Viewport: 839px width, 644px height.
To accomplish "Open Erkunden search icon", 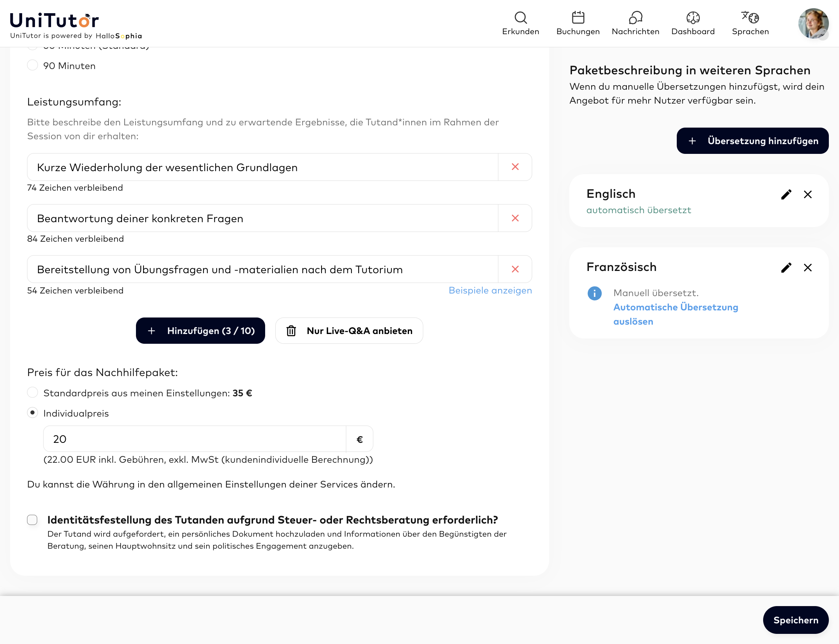I will pos(521,18).
